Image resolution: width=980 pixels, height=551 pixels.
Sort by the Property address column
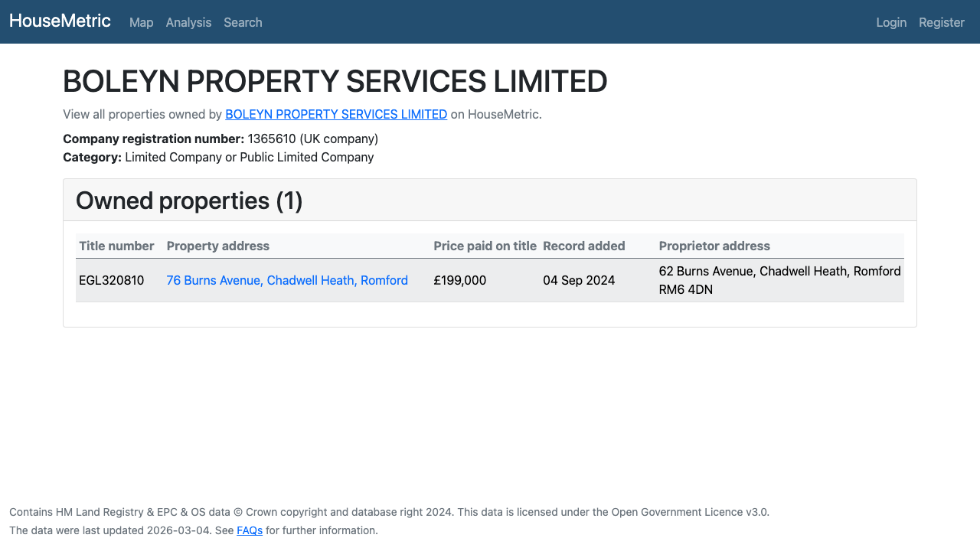point(218,246)
